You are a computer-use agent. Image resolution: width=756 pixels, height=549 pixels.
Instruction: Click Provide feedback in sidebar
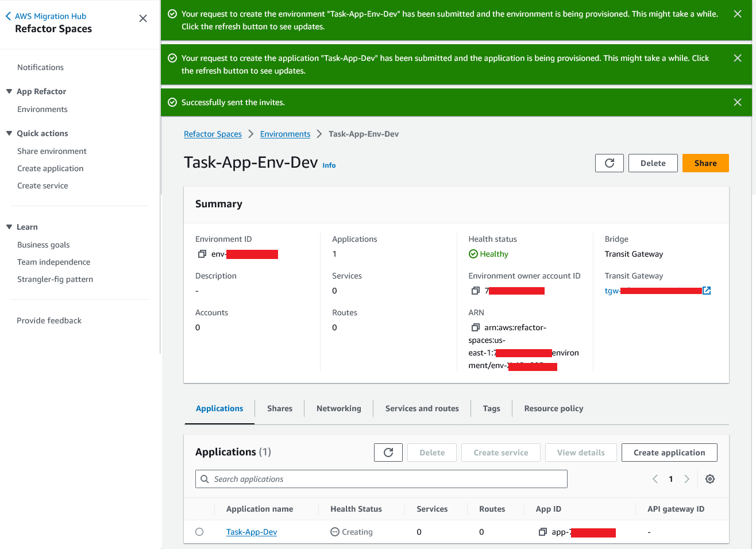pyautogui.click(x=49, y=320)
